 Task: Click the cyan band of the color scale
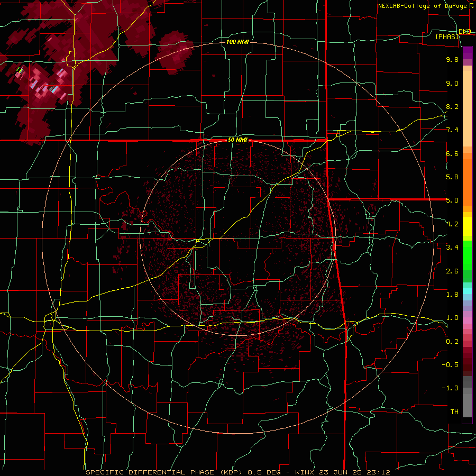[x=467, y=291]
